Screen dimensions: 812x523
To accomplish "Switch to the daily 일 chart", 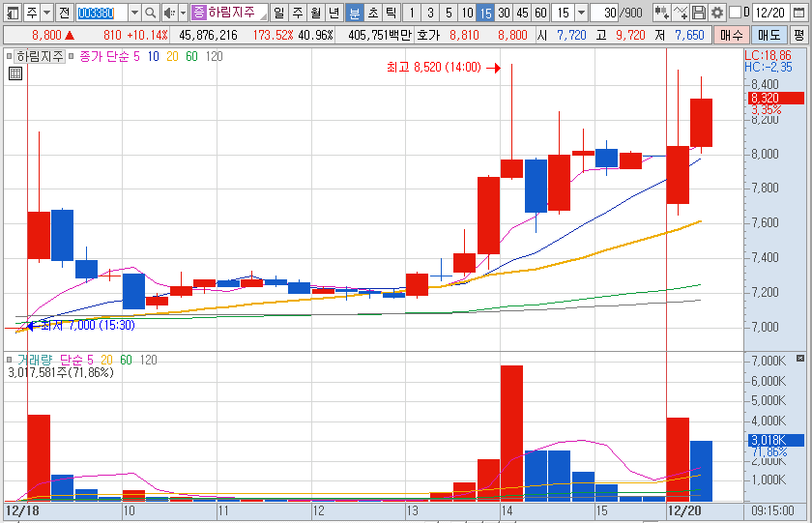I will pyautogui.click(x=279, y=13).
